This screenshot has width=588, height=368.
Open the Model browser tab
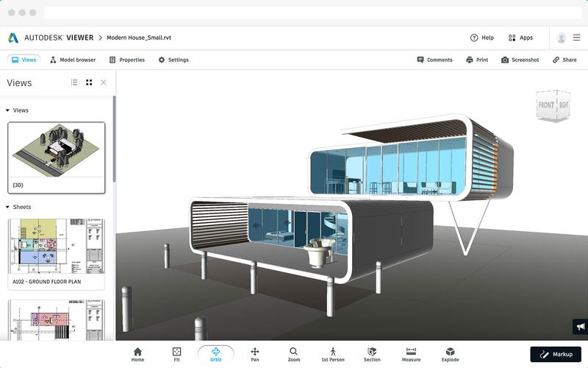click(x=73, y=60)
